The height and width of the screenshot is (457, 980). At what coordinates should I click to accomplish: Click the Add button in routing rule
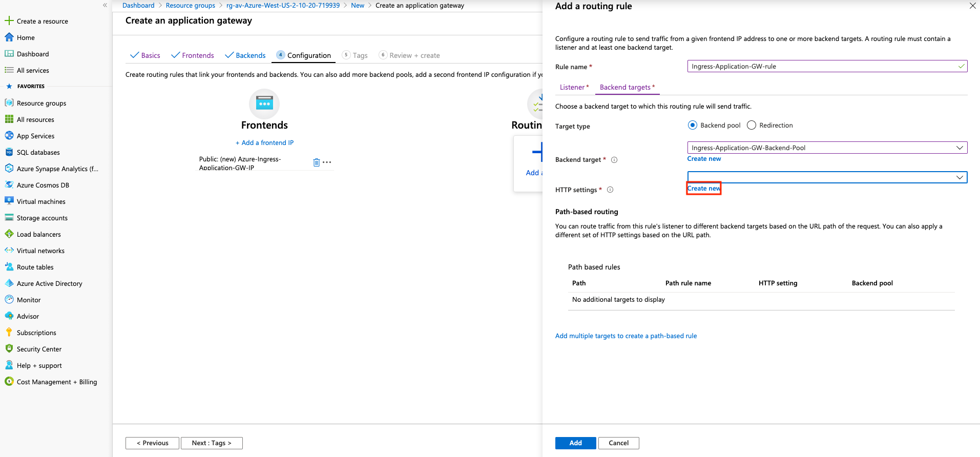(x=575, y=443)
